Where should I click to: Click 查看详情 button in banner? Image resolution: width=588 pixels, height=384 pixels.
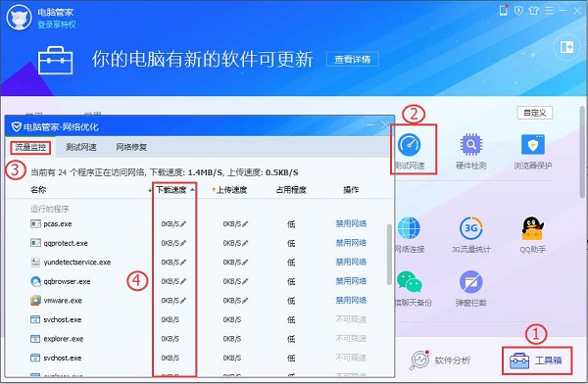[353, 59]
